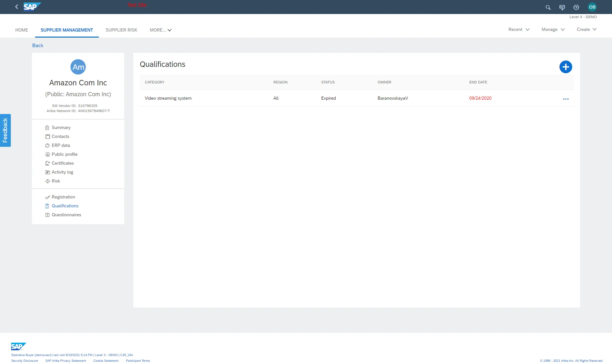The image size is (612, 364).
Task: Expand the Manage dropdown in top bar
Action: point(553,29)
